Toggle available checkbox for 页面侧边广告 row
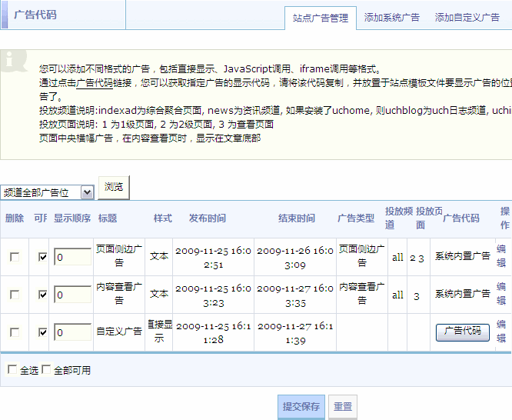Viewport: 512px width, 420px height. coord(42,257)
